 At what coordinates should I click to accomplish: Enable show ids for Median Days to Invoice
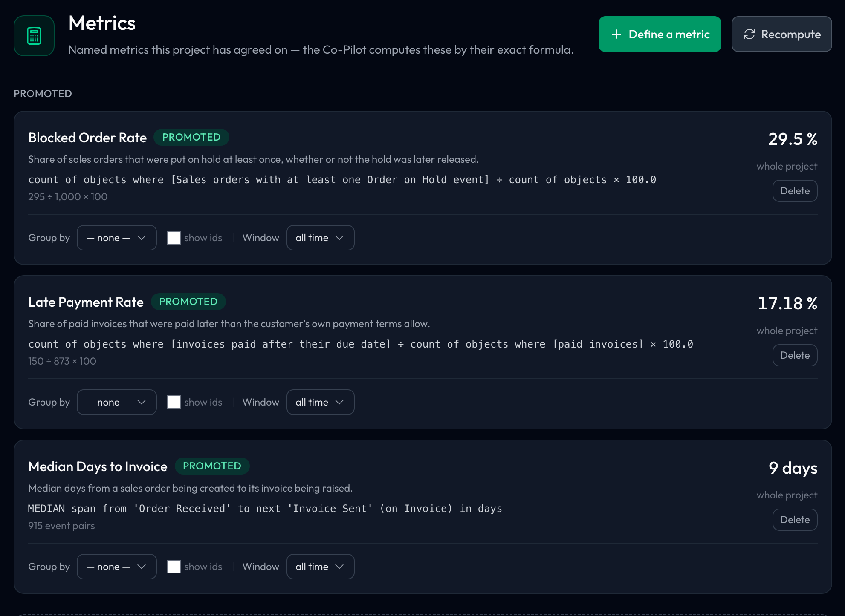coord(174,567)
